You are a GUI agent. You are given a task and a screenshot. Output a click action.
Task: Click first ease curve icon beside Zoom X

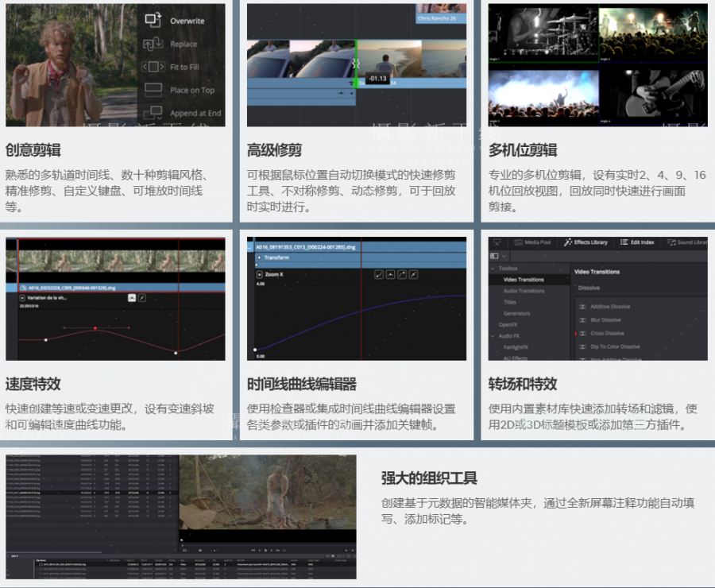pos(379,274)
